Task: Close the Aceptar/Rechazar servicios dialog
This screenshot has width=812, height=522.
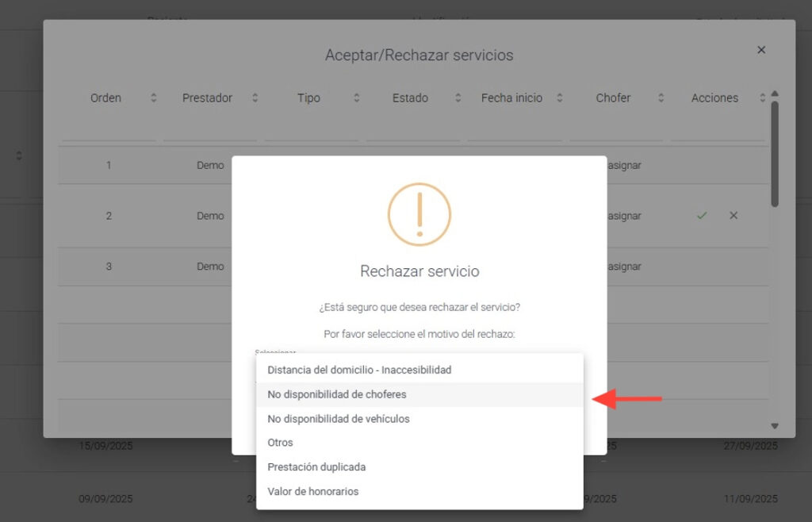Action: click(x=761, y=50)
